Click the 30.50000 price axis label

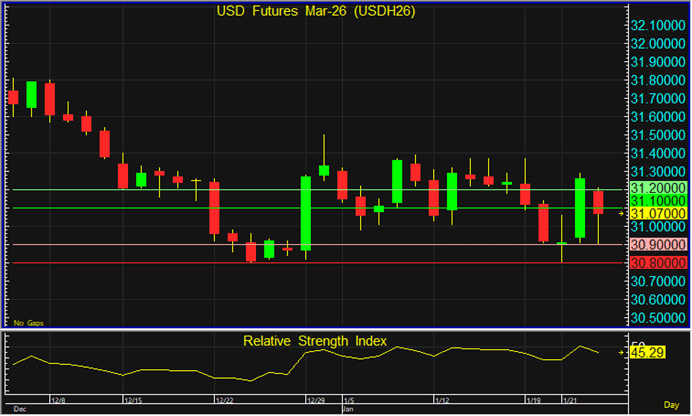tap(658, 318)
